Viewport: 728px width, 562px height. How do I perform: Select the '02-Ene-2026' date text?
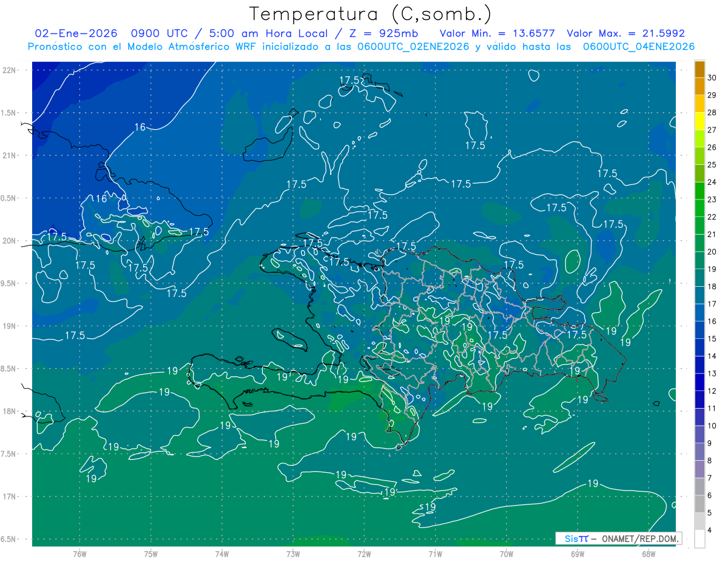[76, 33]
